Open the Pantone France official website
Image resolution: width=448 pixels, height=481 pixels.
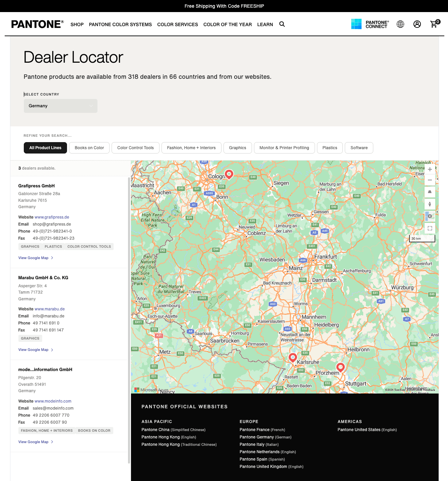pos(254,429)
